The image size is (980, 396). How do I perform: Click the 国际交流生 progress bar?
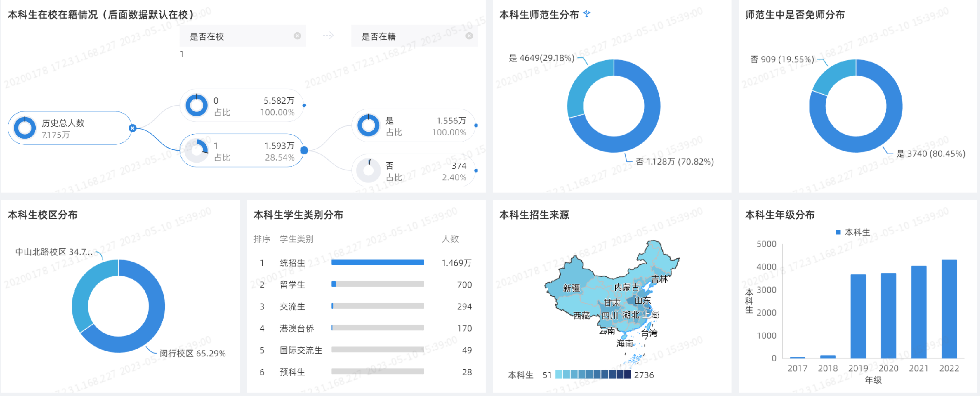pyautogui.click(x=378, y=350)
